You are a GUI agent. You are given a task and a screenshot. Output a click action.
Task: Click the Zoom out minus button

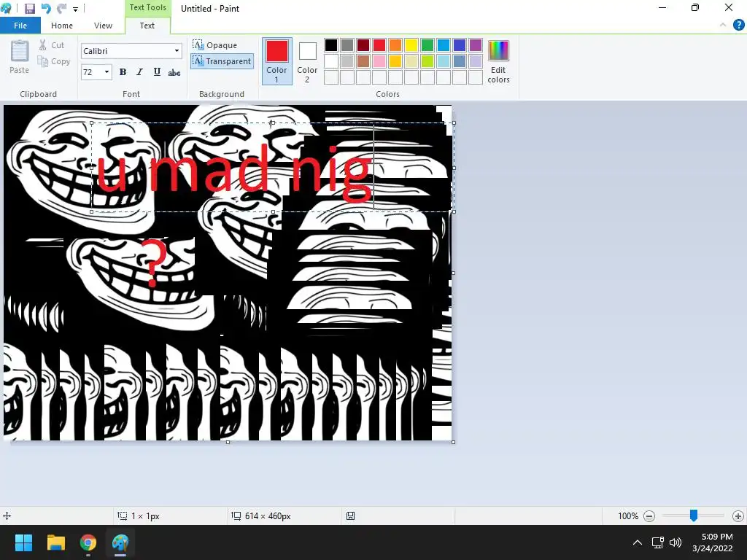(649, 516)
